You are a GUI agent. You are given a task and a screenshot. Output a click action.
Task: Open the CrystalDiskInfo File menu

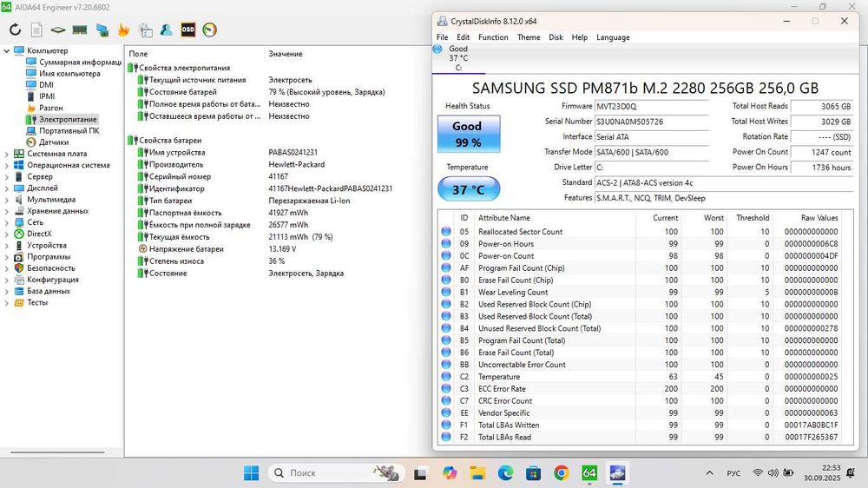pos(443,37)
